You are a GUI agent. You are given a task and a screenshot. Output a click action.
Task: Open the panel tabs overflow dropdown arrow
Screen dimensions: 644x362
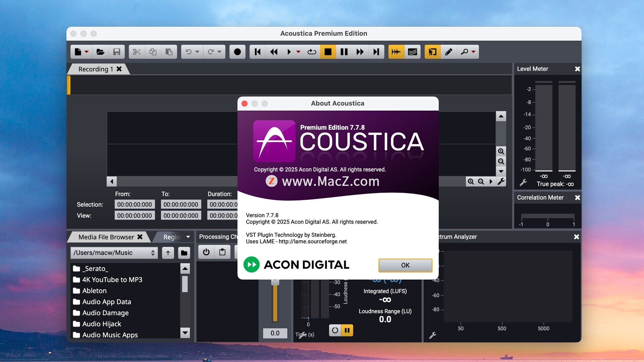(188, 237)
